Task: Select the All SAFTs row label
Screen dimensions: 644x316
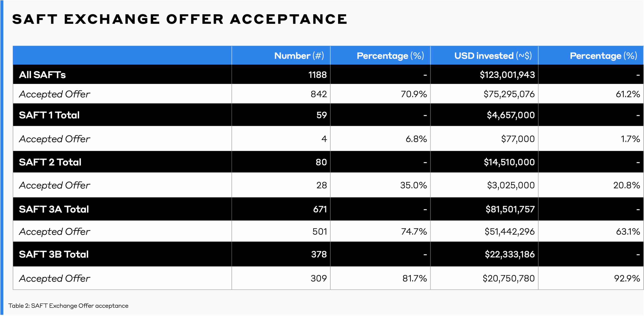Action: point(42,75)
